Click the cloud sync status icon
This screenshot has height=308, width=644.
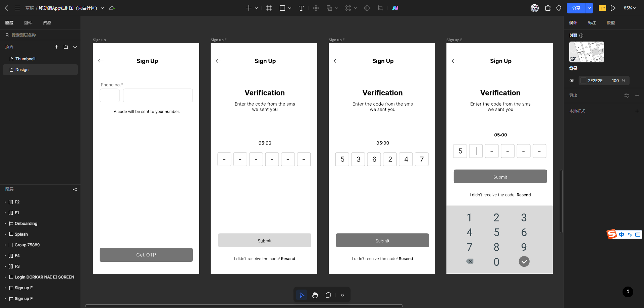point(112,8)
